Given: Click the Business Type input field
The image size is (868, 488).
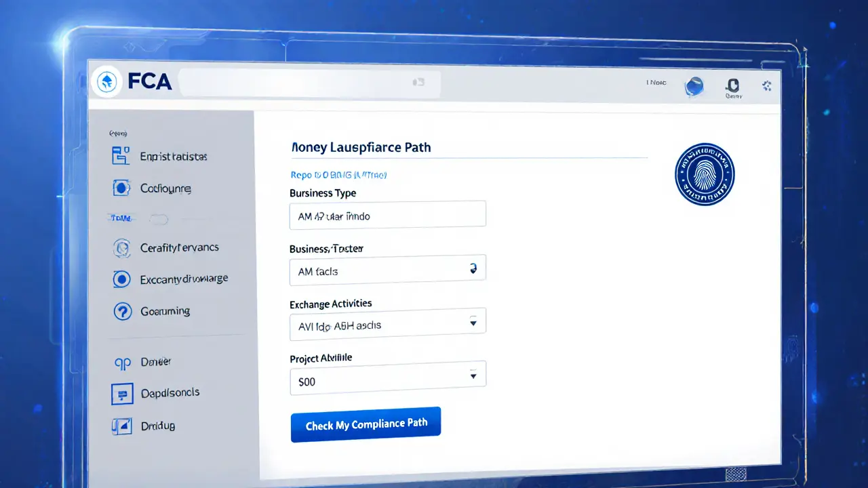Looking at the screenshot, I should (387, 215).
